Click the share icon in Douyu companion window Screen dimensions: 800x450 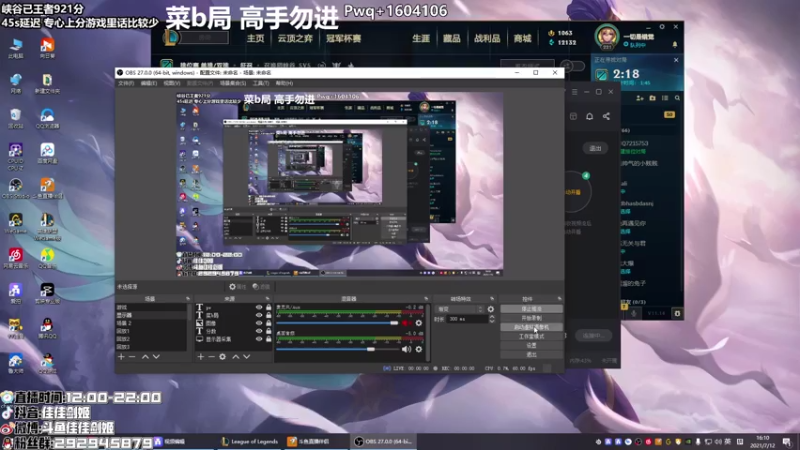606,116
